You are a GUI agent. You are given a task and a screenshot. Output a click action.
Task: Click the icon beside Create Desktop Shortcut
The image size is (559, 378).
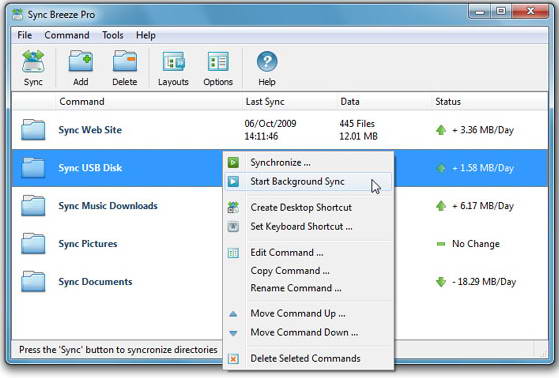point(233,207)
